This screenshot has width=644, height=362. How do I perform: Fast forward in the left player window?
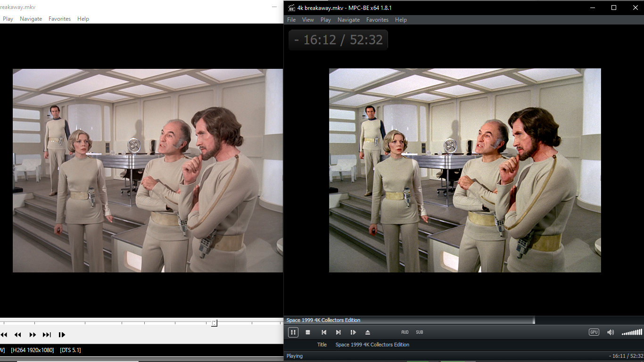33,335
